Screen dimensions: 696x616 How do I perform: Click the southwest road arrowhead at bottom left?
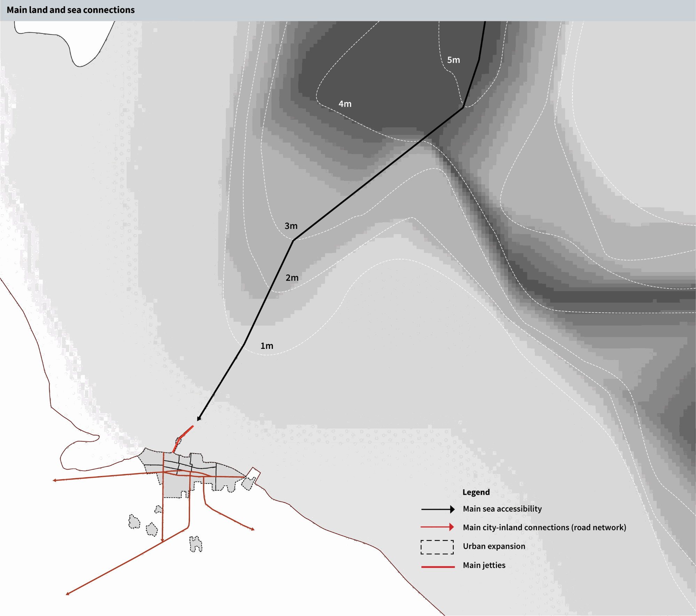pos(68,594)
